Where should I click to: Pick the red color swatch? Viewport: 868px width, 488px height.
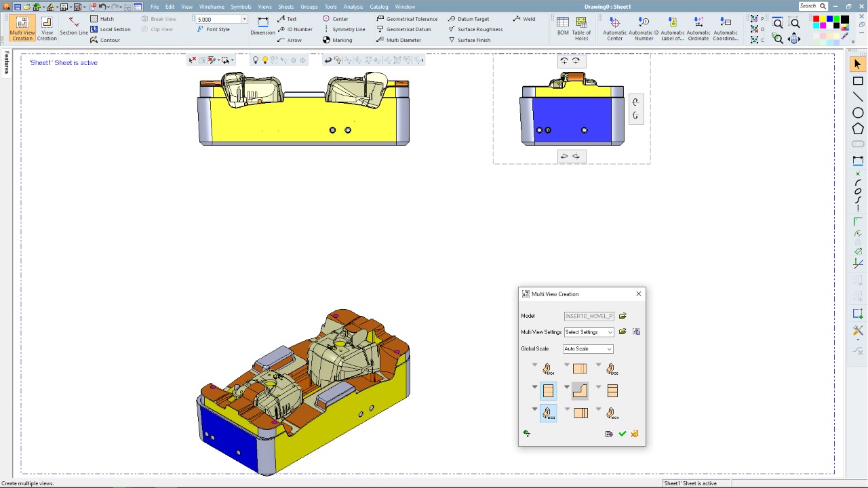(816, 20)
